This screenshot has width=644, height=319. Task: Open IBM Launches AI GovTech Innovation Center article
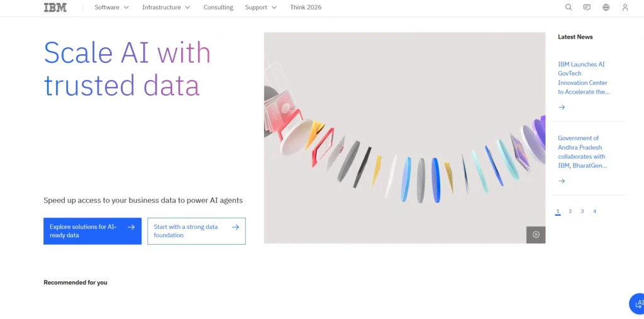click(584, 78)
